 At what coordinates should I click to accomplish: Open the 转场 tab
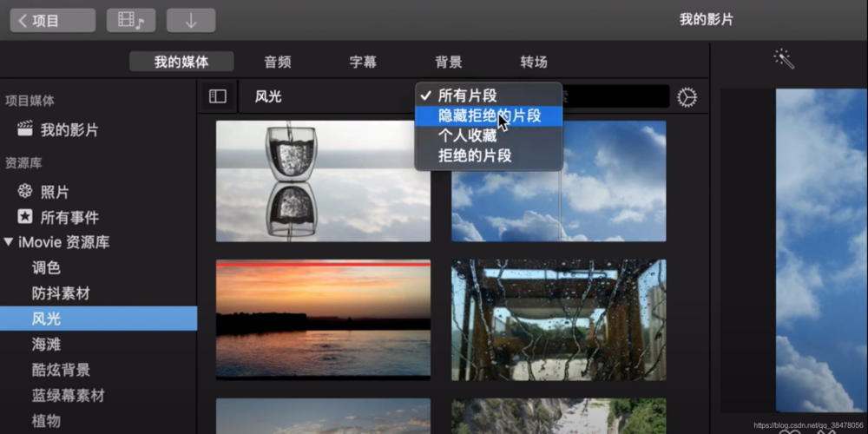534,62
